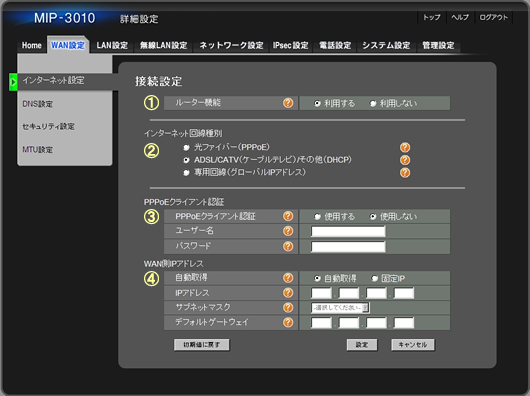Switch to LAN設定 tab
Viewport: 530px width, 396px height.
pos(112,45)
